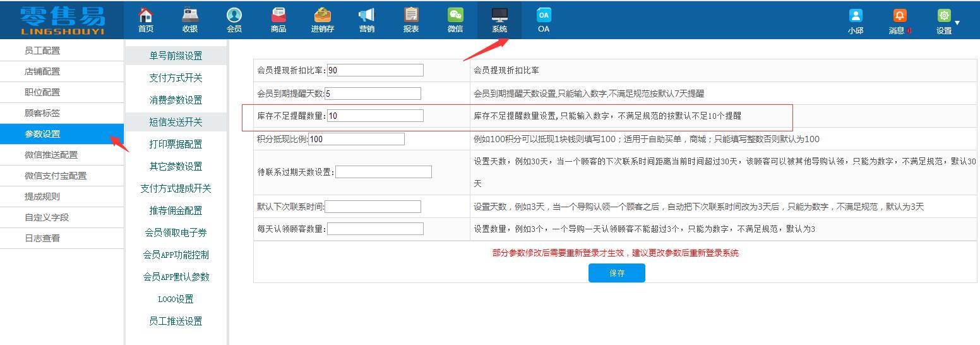
Task: Click the 库存不足提醒数量 input field
Action: tap(375, 116)
